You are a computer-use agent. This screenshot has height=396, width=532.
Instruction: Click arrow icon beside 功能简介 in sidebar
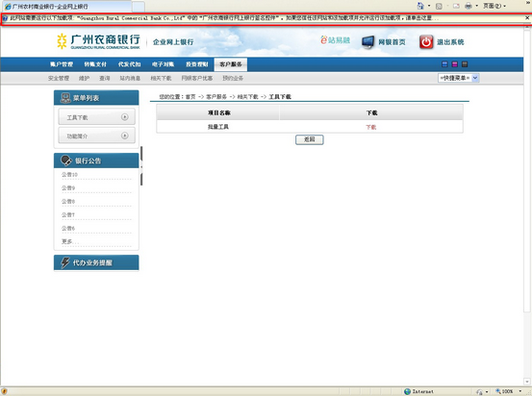(125, 136)
